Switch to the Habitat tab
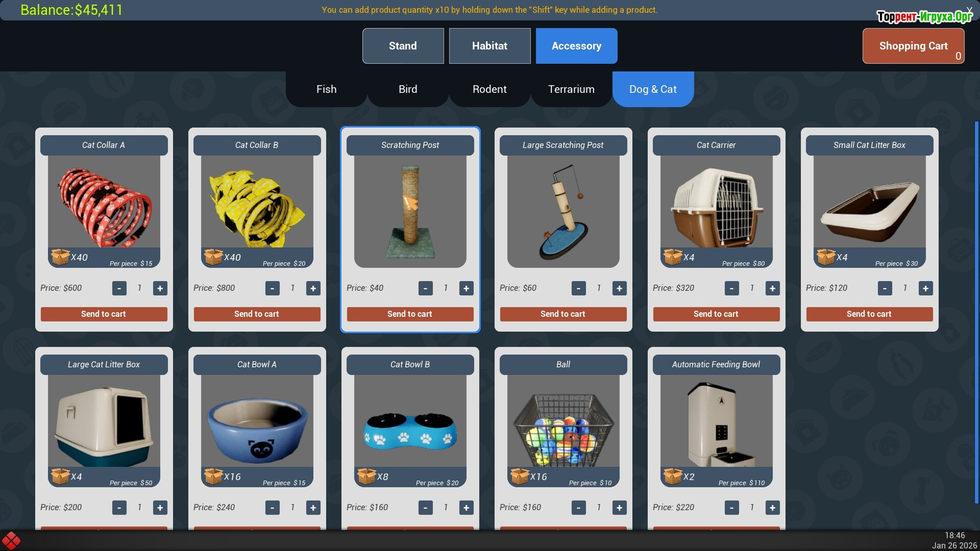Viewport: 980px width, 551px height. pos(489,46)
